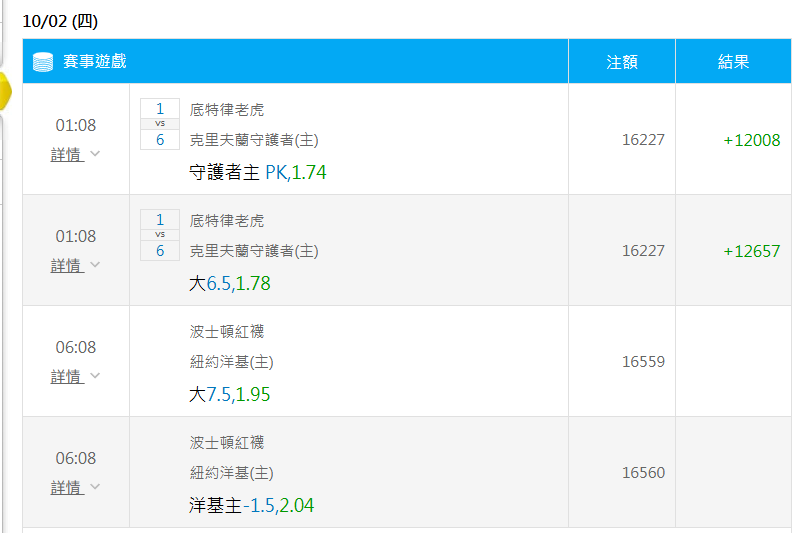Screen dimensions: 797x533
Task: Click the 注額 column header
Action: 622,62
